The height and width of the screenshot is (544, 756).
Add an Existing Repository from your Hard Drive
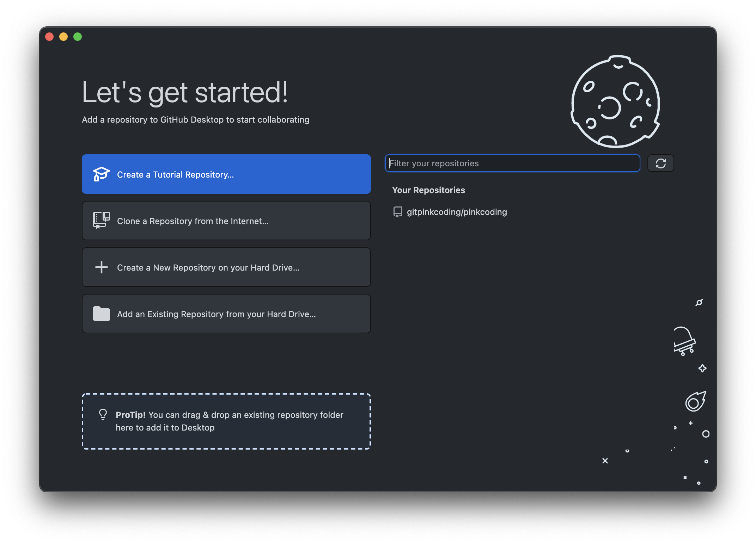click(x=226, y=314)
